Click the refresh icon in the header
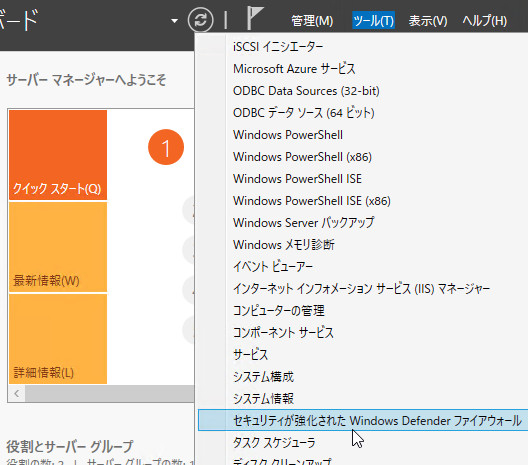The width and height of the screenshot is (528, 465). point(200,20)
